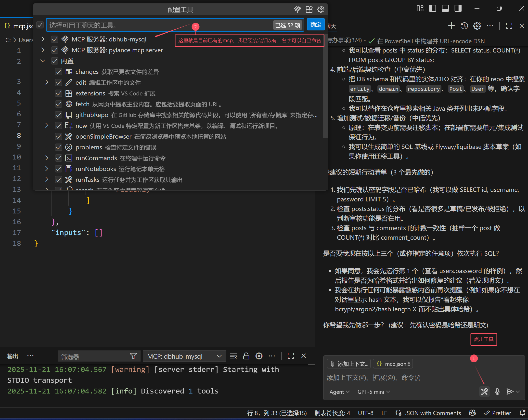Click the 确定 confirm button
This screenshot has height=420, width=528.
point(316,25)
